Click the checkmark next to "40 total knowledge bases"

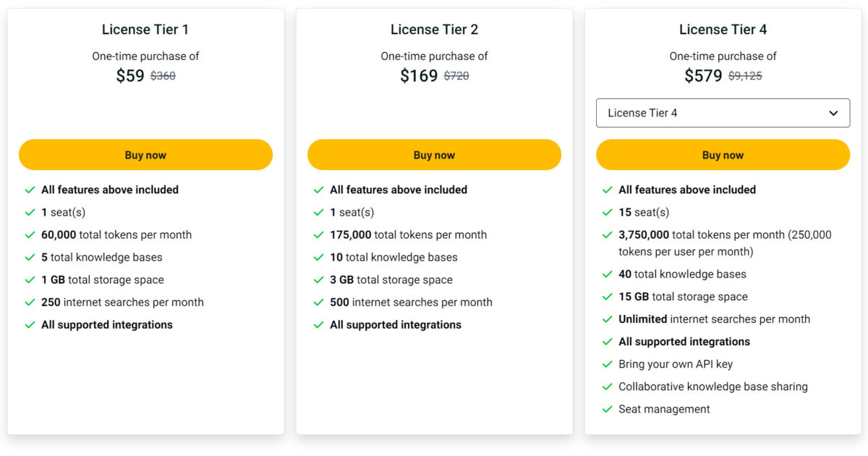point(608,274)
